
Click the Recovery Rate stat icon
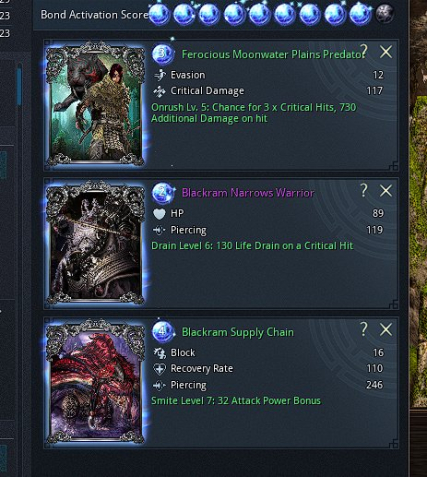coord(159,369)
